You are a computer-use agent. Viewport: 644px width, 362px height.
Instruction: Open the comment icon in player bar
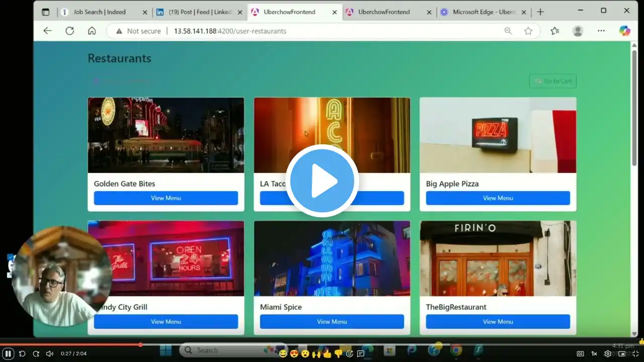point(361,353)
